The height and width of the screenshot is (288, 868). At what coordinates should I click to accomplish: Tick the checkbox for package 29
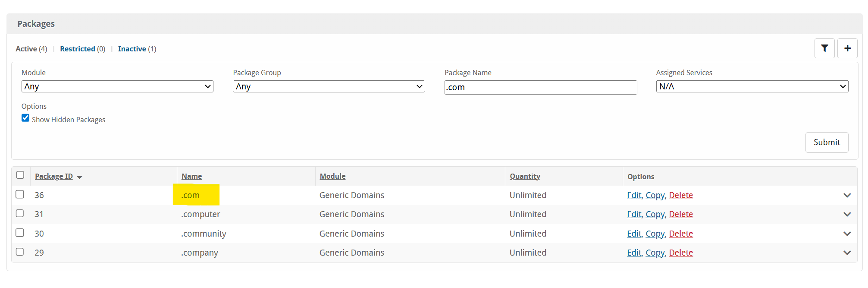coord(20,252)
